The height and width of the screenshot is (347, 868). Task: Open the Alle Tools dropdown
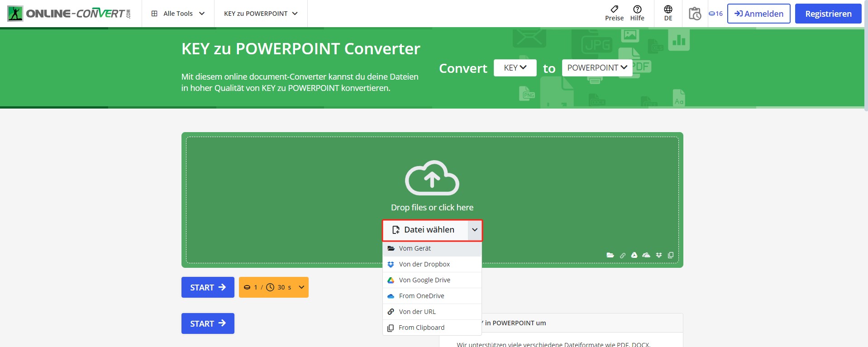click(x=178, y=14)
